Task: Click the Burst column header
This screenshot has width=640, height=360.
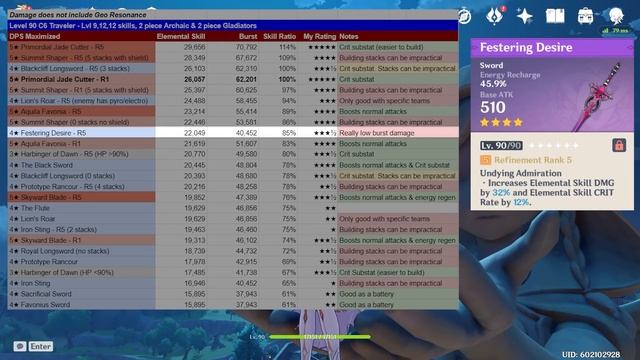Action: point(248,36)
